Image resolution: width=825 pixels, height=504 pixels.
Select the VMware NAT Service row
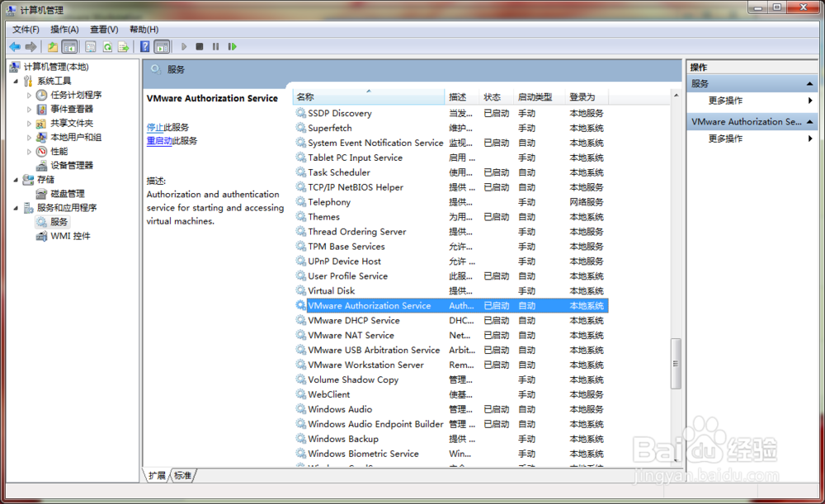pyautogui.click(x=451, y=335)
